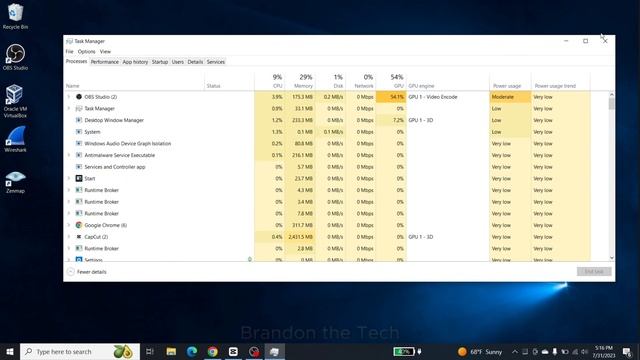Click GPU 1 - Video Encode cell
Viewport: 640px width, 360px height.
coord(448,97)
